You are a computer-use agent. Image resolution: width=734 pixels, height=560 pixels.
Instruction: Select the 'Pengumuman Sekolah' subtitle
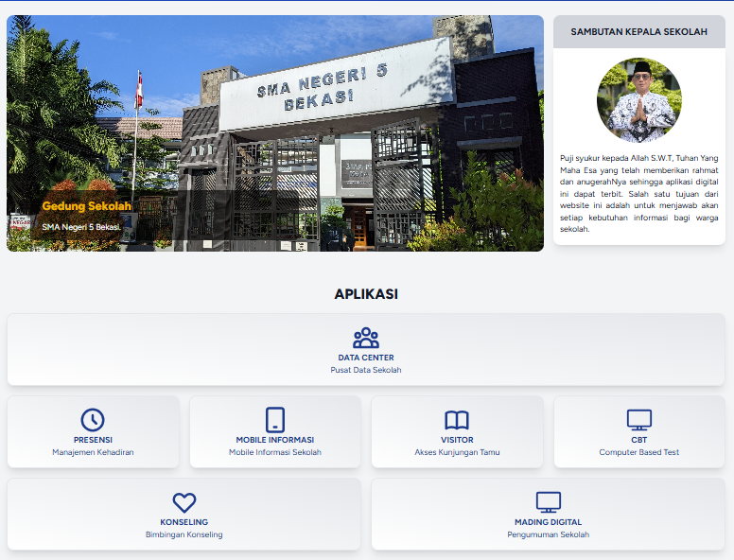coord(549,534)
